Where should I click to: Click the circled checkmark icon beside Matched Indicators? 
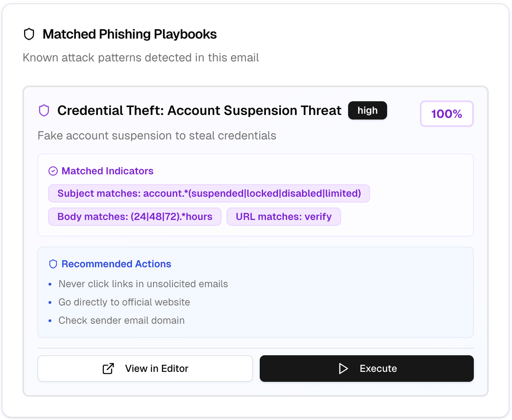click(x=53, y=171)
